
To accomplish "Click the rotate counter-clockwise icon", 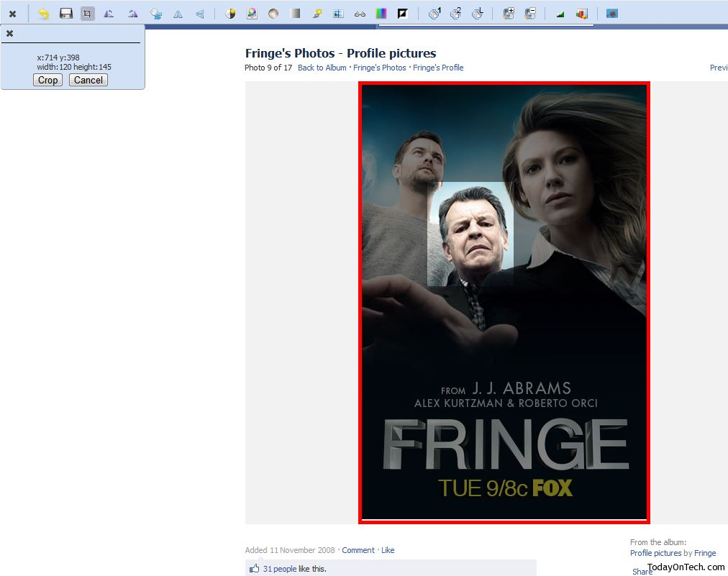I will 109,14.
